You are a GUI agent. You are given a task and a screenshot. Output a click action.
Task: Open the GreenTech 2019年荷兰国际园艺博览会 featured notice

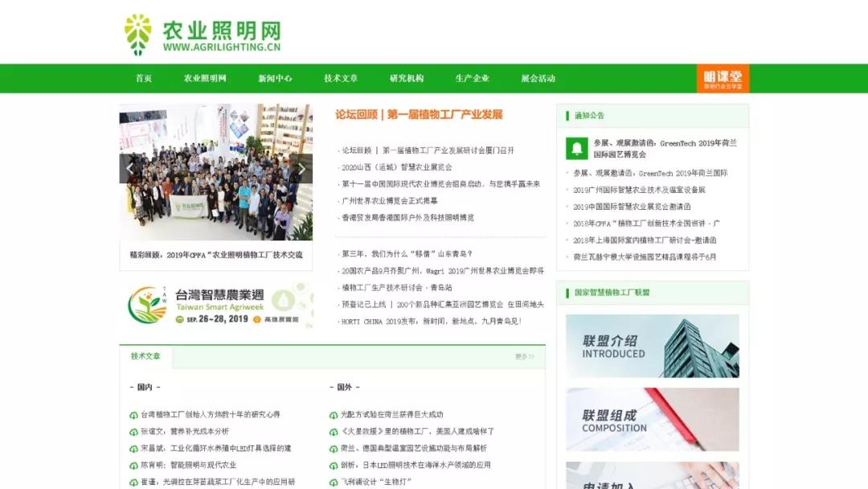[665, 149]
